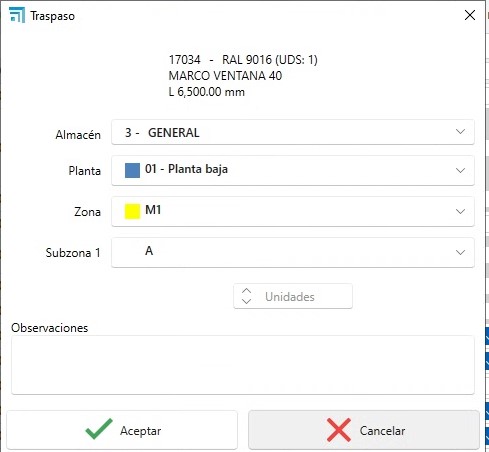Expand the Almacén dropdown arrow

pyautogui.click(x=460, y=132)
